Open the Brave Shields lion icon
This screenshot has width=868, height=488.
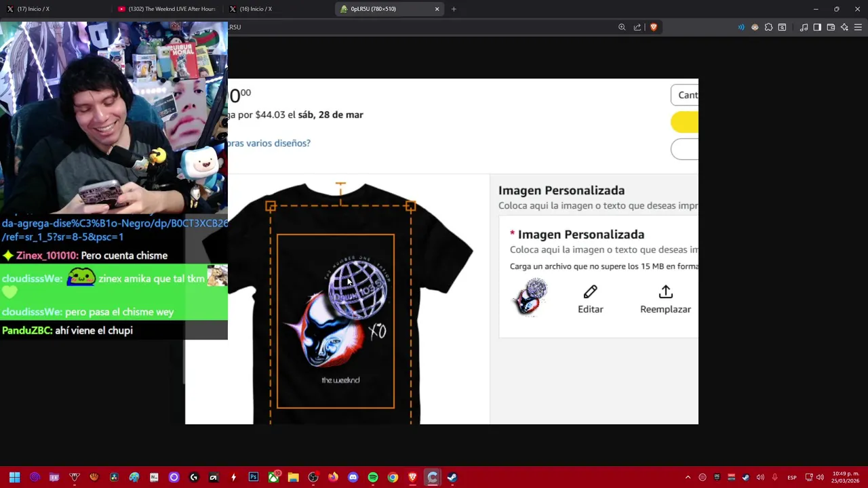pos(654,27)
